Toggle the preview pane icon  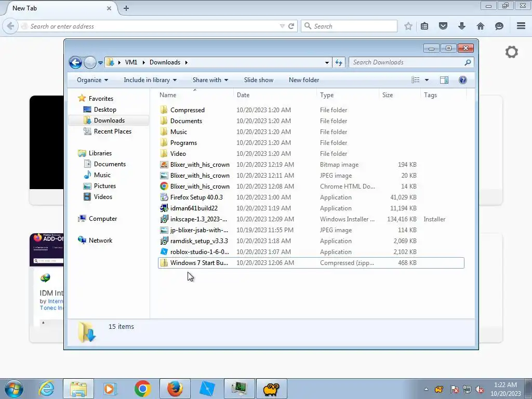pyautogui.click(x=444, y=80)
